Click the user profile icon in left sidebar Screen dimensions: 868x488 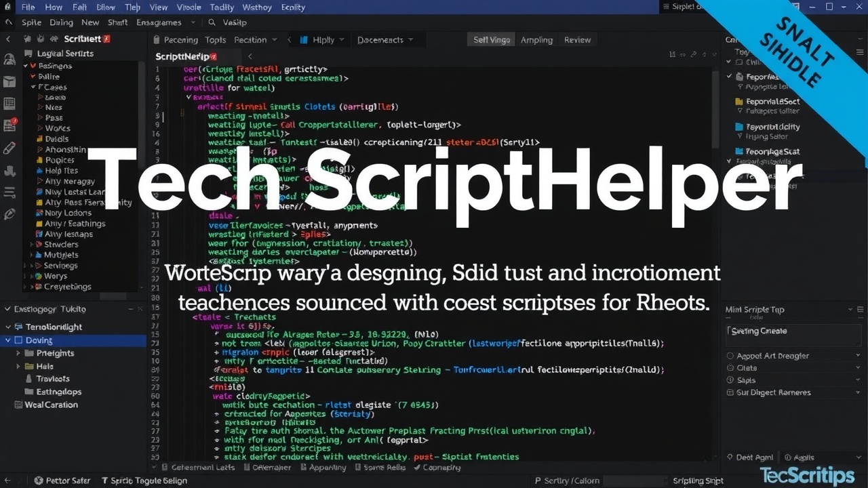click(x=9, y=60)
